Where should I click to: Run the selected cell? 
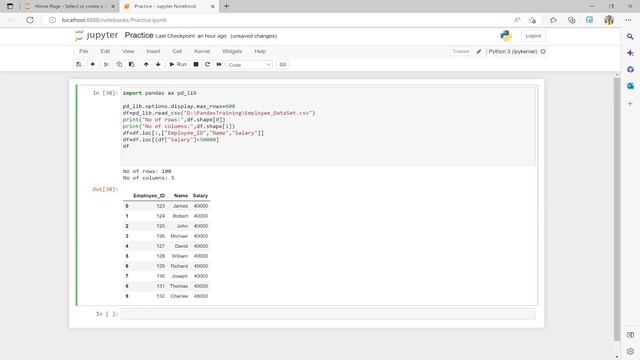pyautogui.click(x=178, y=64)
